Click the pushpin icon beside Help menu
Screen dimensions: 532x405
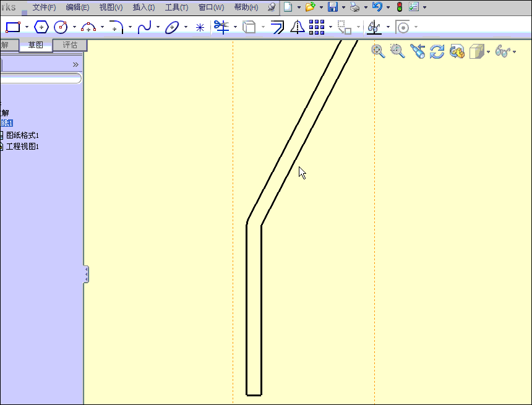click(x=272, y=7)
